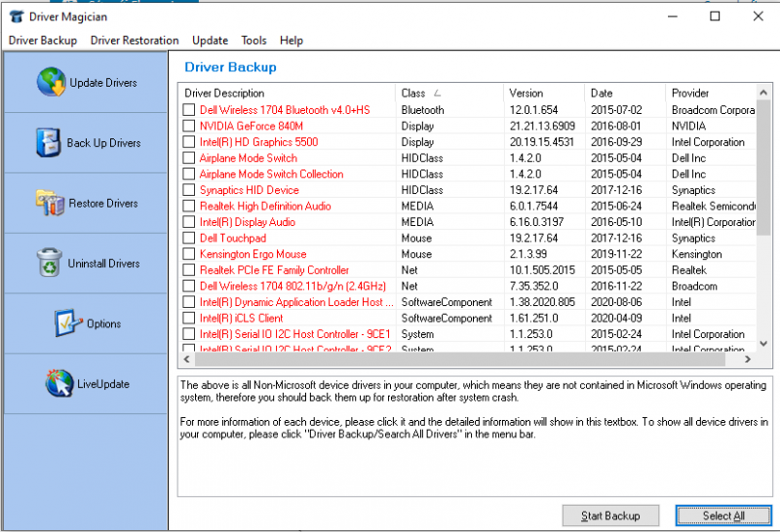
Task: Open the Back Up Drivers icon
Action: (x=49, y=143)
